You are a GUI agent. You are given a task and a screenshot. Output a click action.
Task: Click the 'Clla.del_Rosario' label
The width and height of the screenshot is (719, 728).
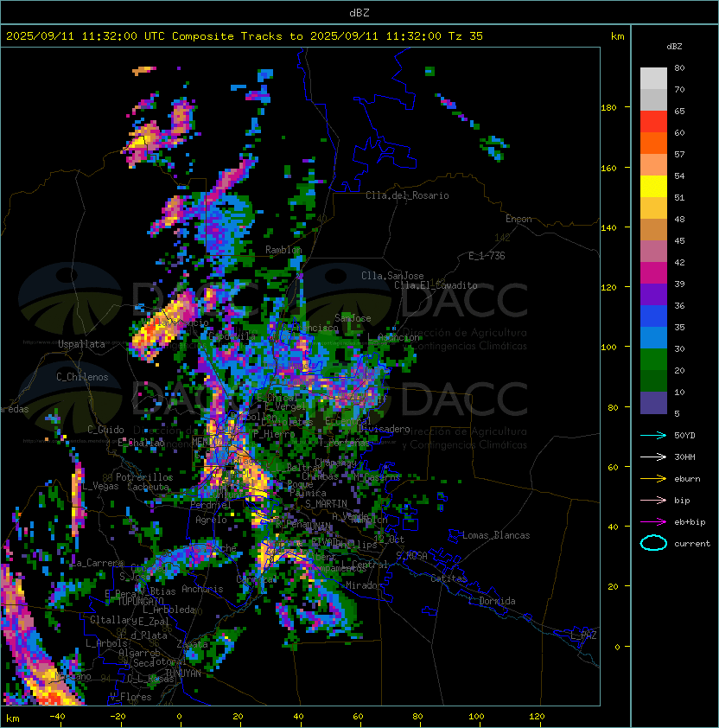tap(407, 195)
